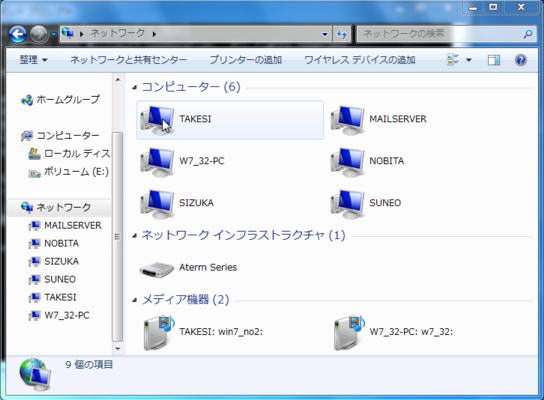
Task: Click the sidebar scrollbar up arrow
Action: 118,80
